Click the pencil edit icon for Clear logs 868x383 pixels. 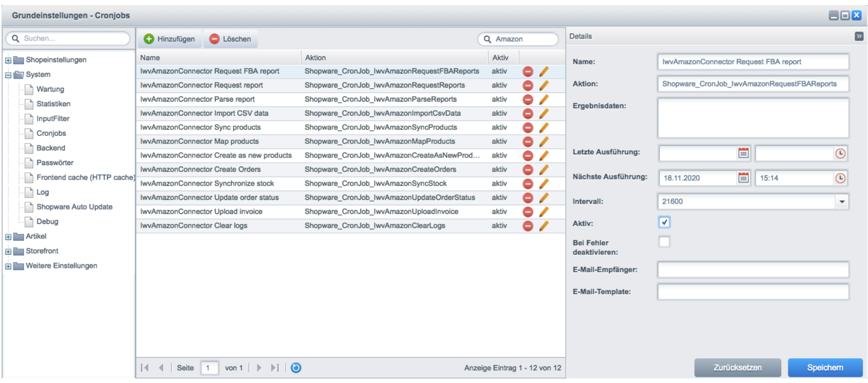(x=544, y=226)
